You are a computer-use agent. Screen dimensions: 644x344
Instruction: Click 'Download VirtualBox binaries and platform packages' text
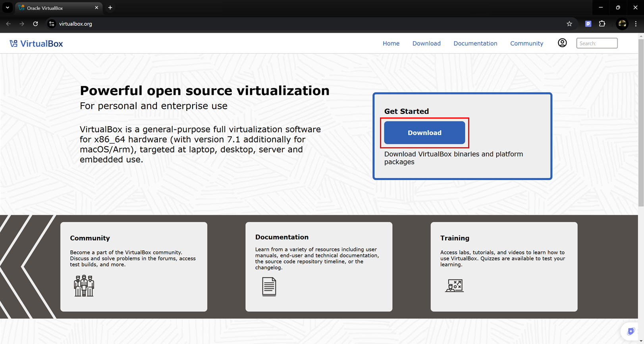tap(453, 158)
